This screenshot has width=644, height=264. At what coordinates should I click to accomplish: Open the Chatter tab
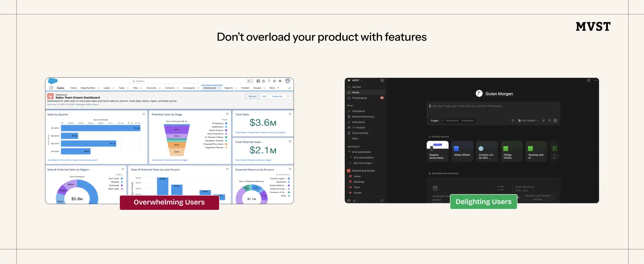[245, 88]
